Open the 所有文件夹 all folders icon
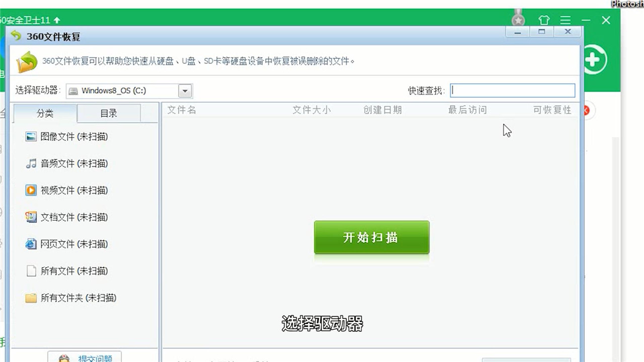Screen dimensions: 644x362 point(30,298)
